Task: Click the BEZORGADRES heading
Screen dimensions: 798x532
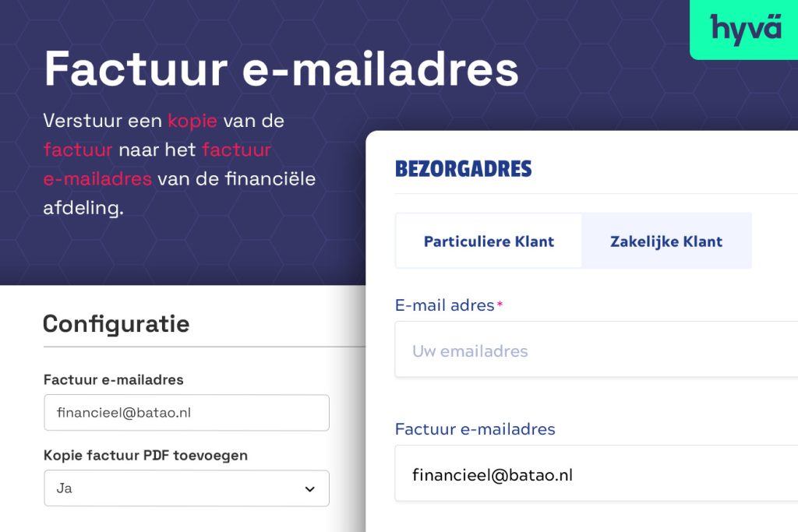Action: (464, 168)
